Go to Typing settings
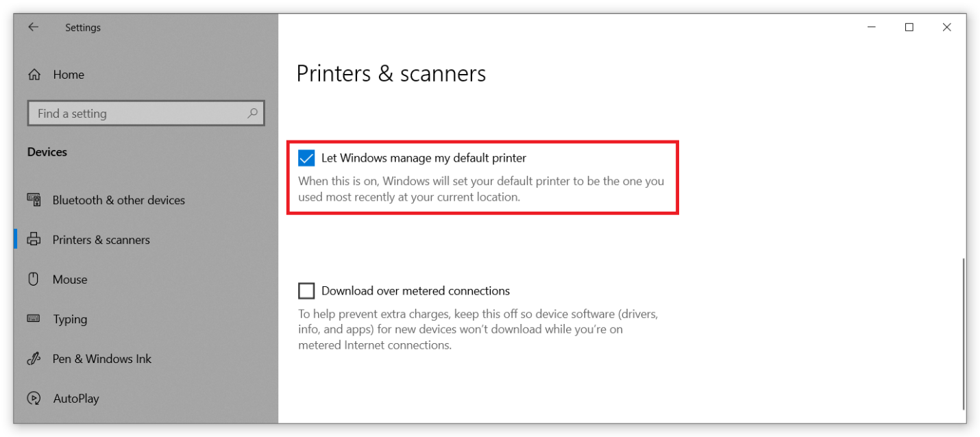The height and width of the screenshot is (437, 980). 70,319
